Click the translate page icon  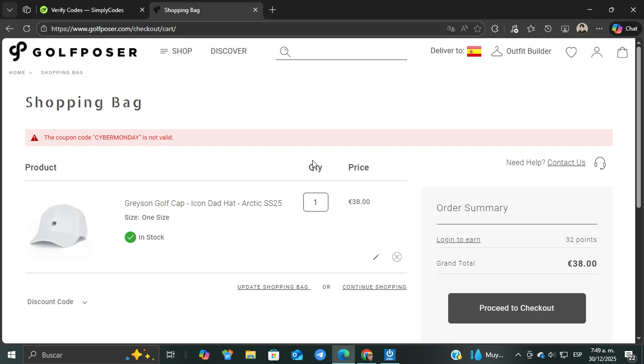(451, 29)
